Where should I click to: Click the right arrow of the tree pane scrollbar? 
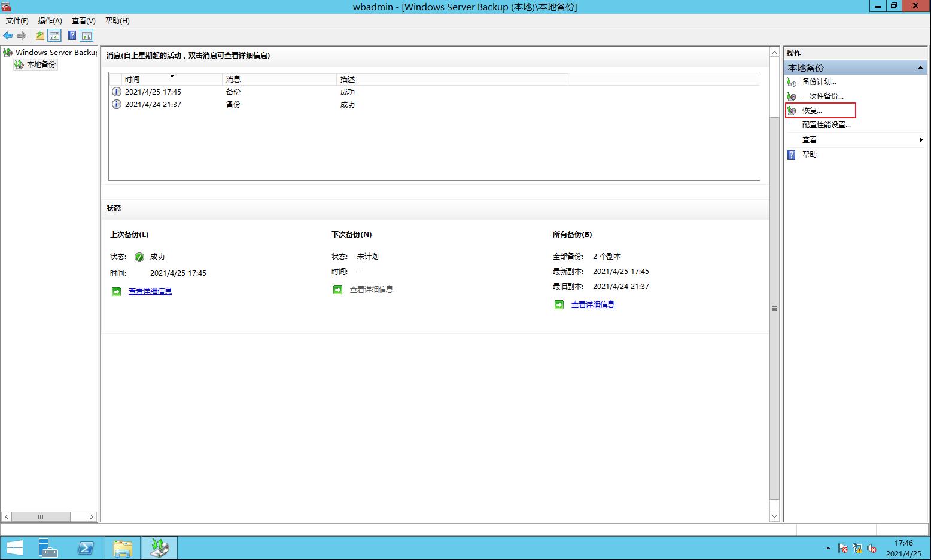(x=92, y=516)
